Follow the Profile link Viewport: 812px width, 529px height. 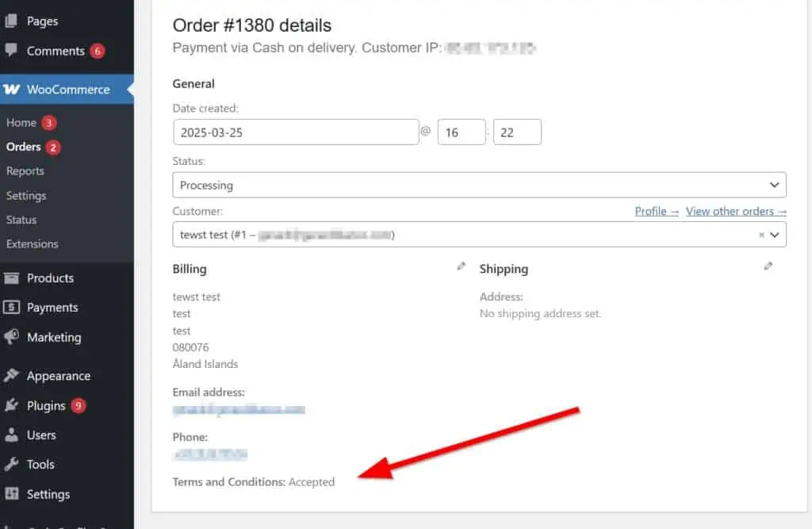[656, 212]
